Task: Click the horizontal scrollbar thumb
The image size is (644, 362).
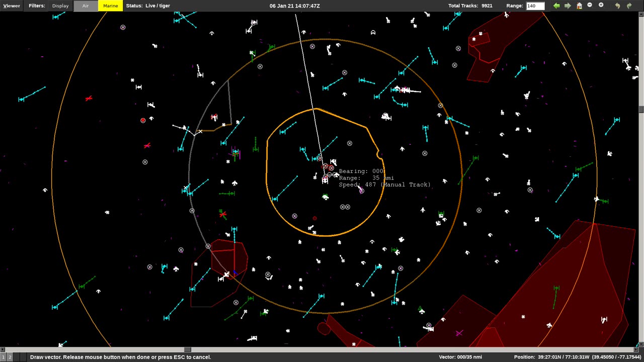Action: pos(188,349)
